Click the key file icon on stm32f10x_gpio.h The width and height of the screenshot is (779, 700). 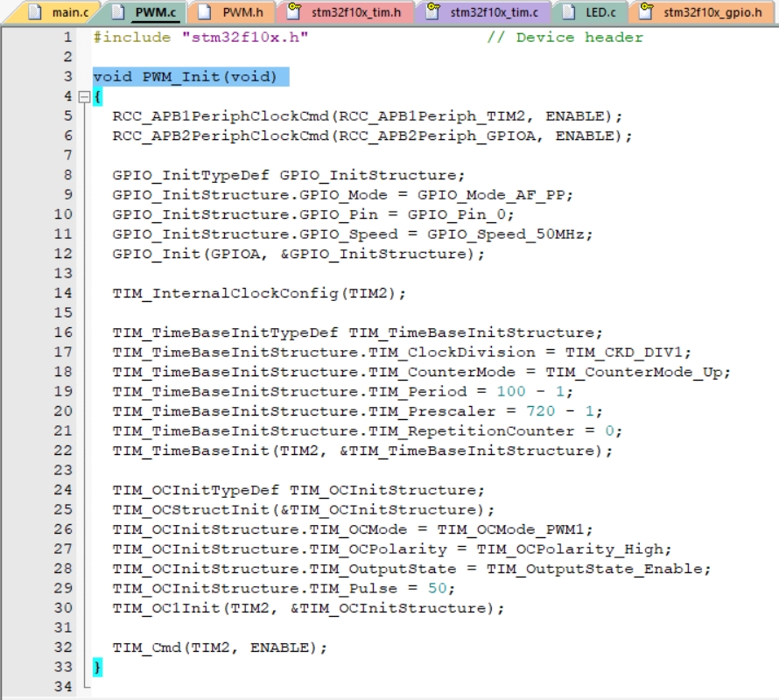point(646,10)
